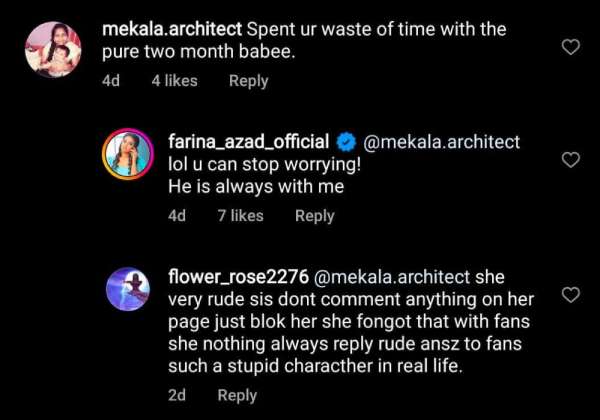600x420 pixels.
Task: Reply to farina_azad_official's comment
Action: click(x=314, y=215)
